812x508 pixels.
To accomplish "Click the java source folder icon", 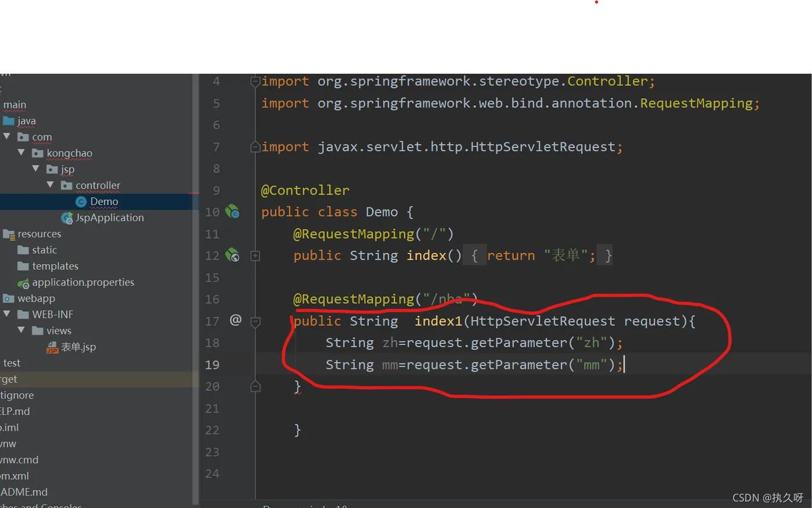I will click(9, 121).
